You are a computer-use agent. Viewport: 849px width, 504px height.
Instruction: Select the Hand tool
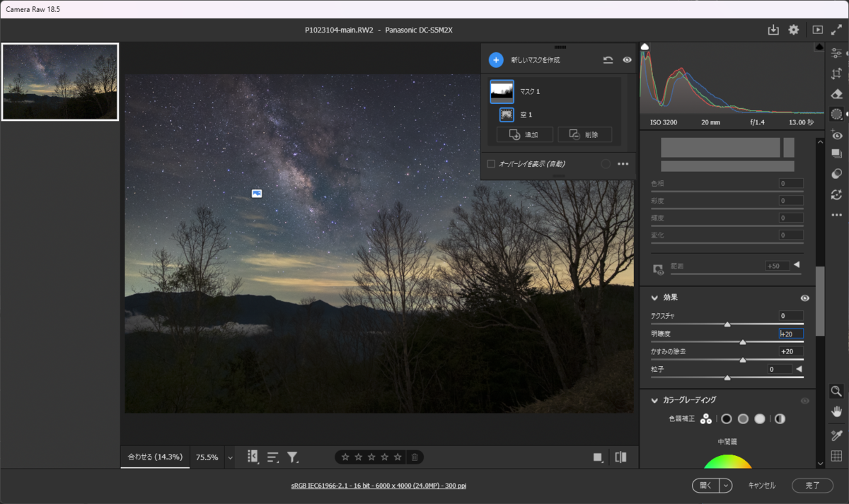pyautogui.click(x=836, y=411)
